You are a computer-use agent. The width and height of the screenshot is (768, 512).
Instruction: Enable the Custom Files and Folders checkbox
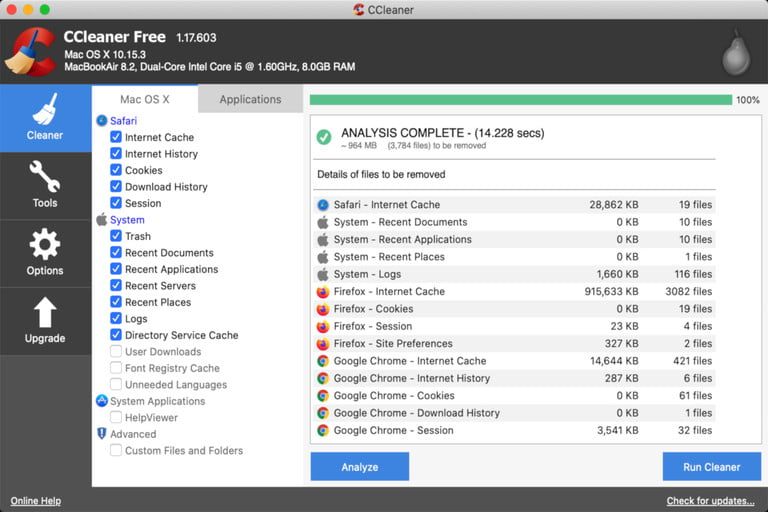point(116,450)
